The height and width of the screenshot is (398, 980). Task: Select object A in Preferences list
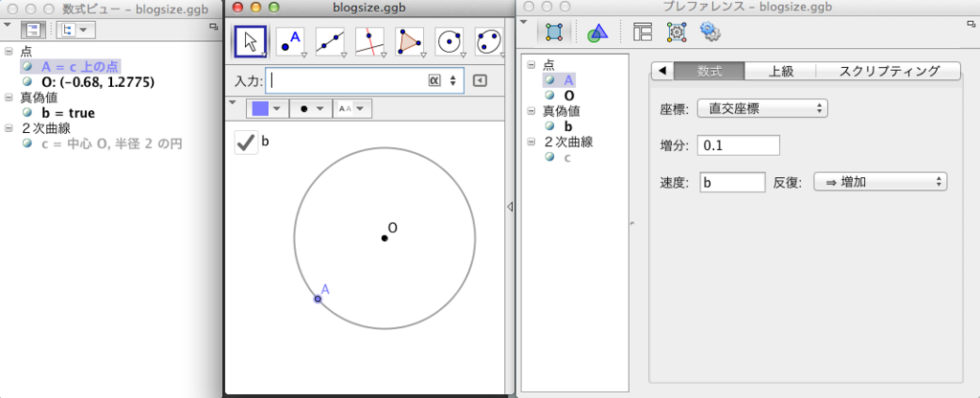pyautogui.click(x=568, y=80)
